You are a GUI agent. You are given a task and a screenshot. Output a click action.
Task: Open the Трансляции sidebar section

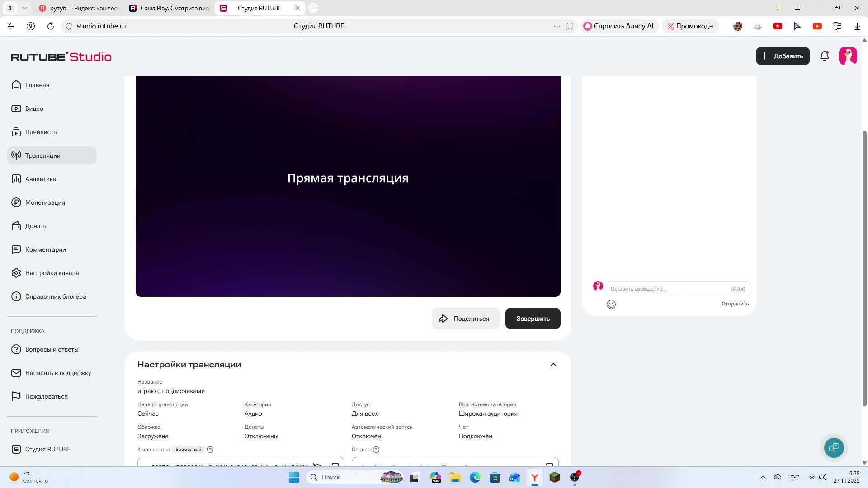point(43,155)
